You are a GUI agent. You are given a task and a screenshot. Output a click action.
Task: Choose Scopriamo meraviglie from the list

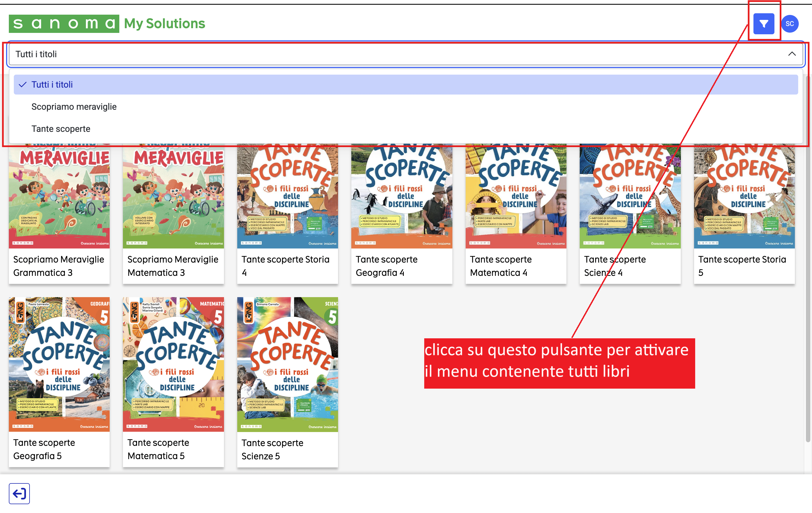point(406,107)
